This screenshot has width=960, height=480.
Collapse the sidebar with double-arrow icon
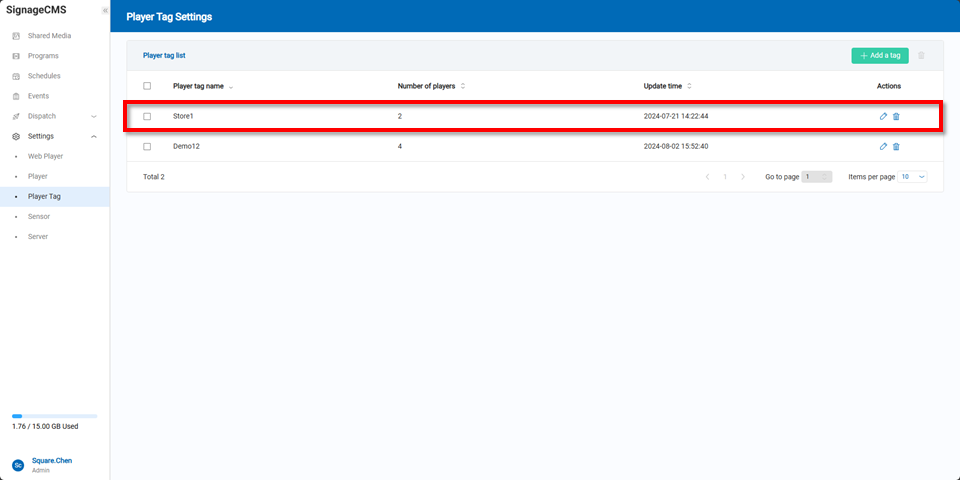(x=105, y=10)
